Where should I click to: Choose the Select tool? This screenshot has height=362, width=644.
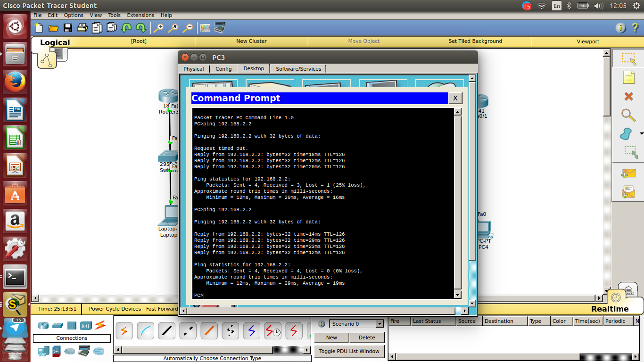(x=628, y=58)
